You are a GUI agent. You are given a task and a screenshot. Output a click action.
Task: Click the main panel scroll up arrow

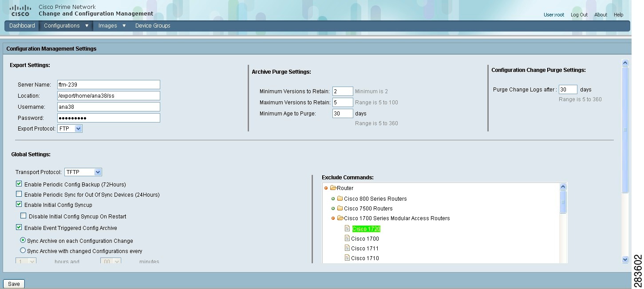pos(625,63)
